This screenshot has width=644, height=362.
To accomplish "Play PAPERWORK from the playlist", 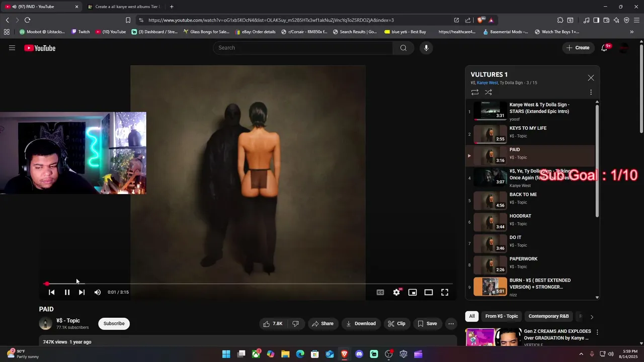I will coord(531,264).
